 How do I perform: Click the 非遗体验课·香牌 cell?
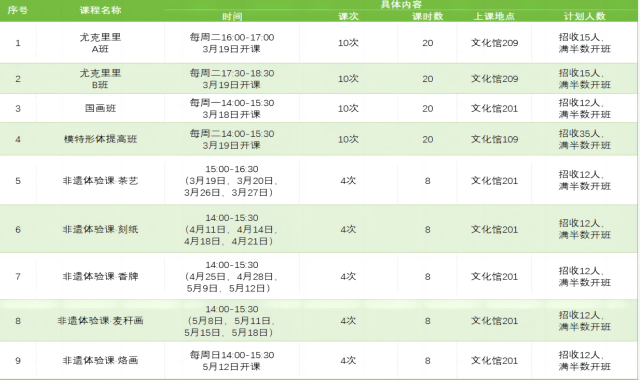pos(100,277)
